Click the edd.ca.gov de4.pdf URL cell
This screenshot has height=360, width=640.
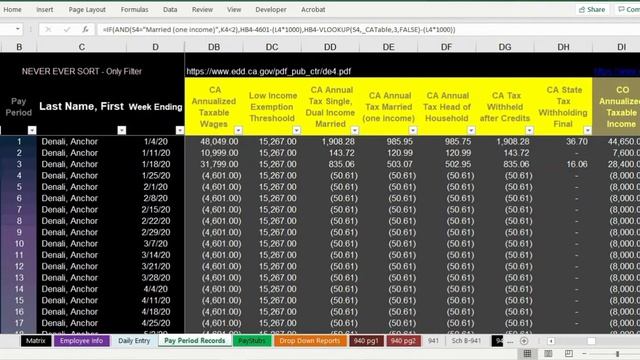pos(269,71)
